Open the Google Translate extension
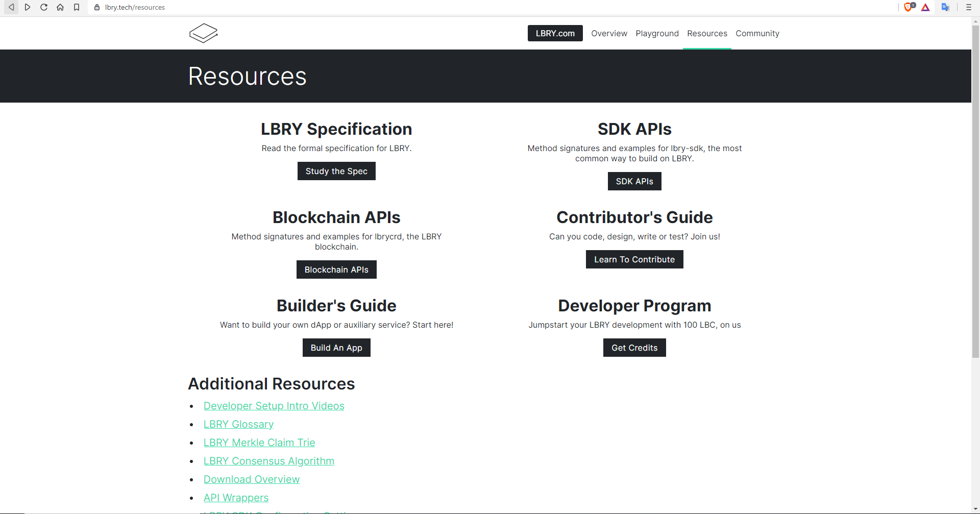Screen dimensions: 980x514 946,7
